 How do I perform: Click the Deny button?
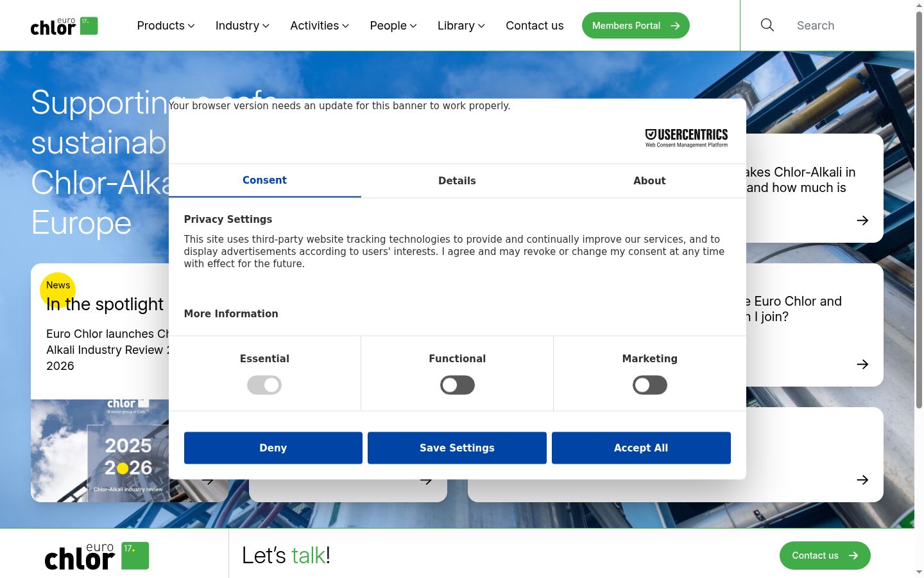click(273, 448)
